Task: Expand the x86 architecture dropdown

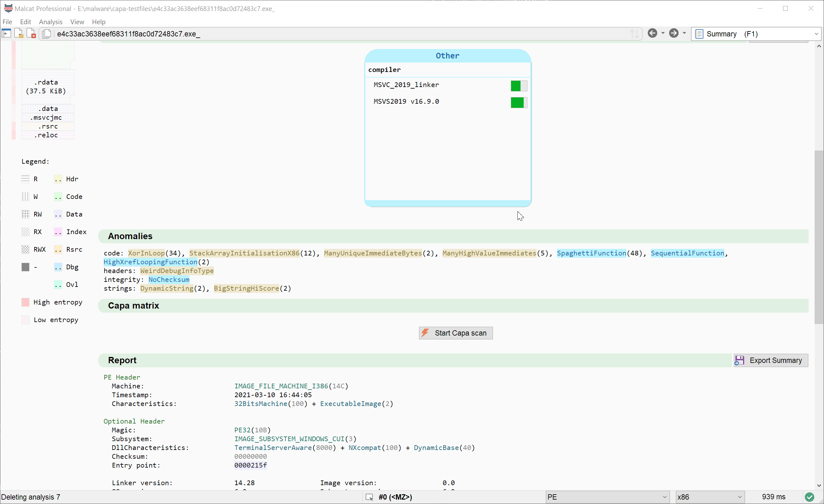Action: [709, 497]
